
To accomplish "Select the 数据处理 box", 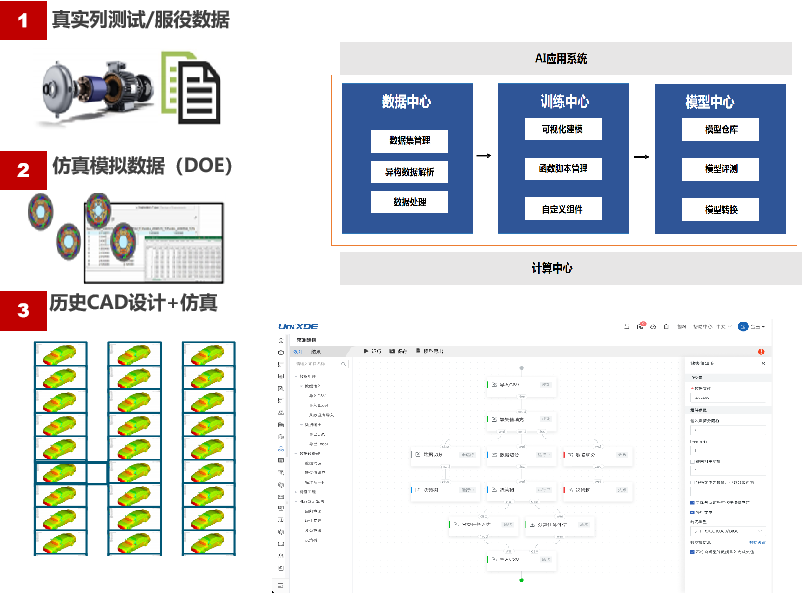I will [409, 202].
